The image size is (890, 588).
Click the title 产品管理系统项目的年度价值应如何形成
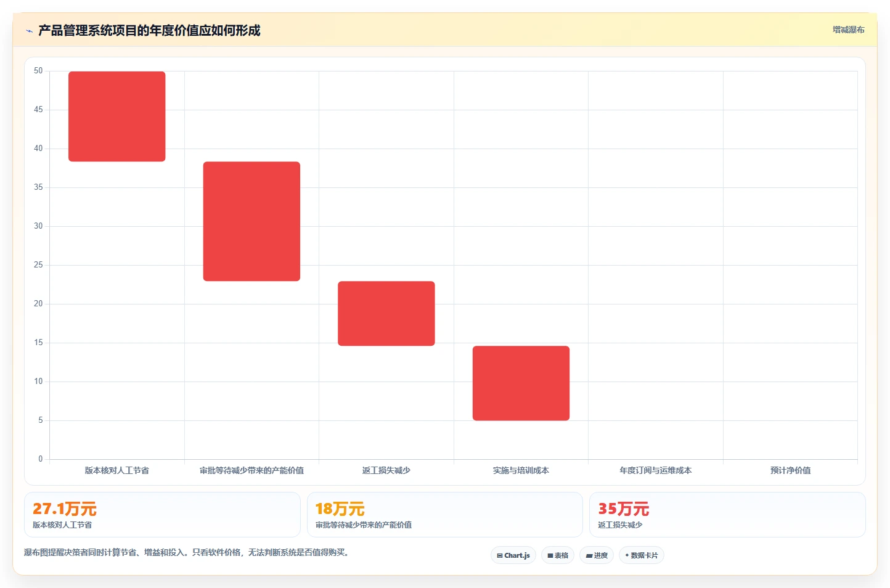[149, 30]
